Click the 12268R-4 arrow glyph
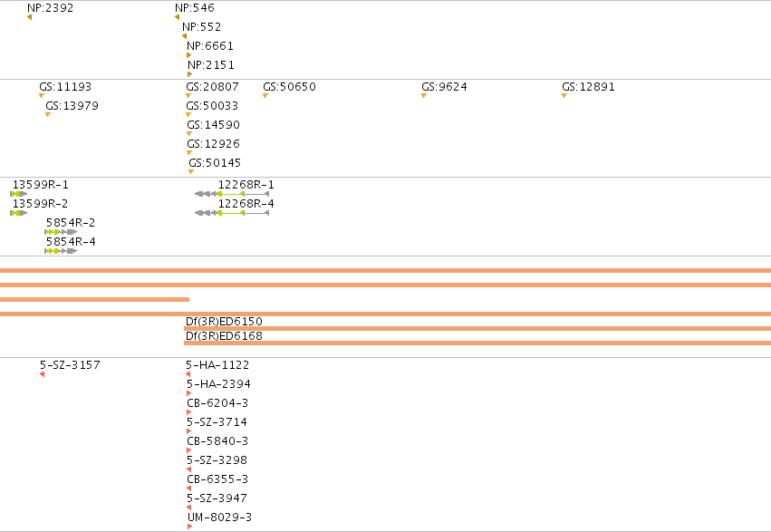The width and height of the screenshot is (771, 532). [232, 213]
